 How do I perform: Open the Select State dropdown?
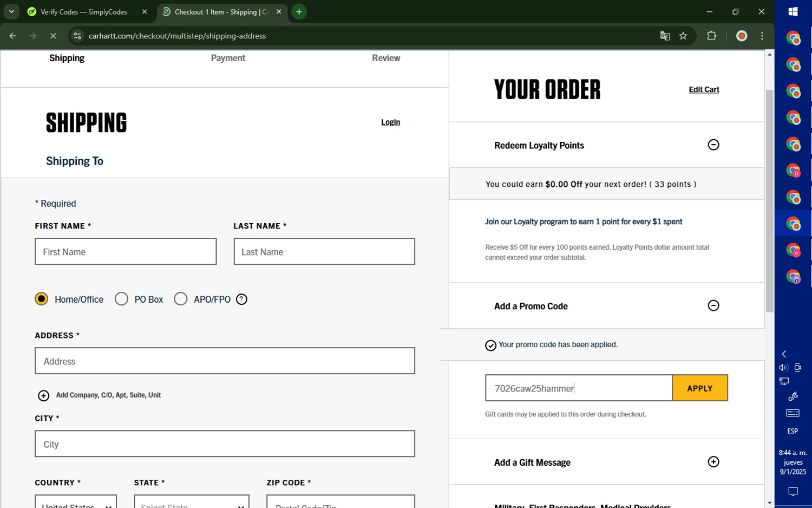point(192,501)
